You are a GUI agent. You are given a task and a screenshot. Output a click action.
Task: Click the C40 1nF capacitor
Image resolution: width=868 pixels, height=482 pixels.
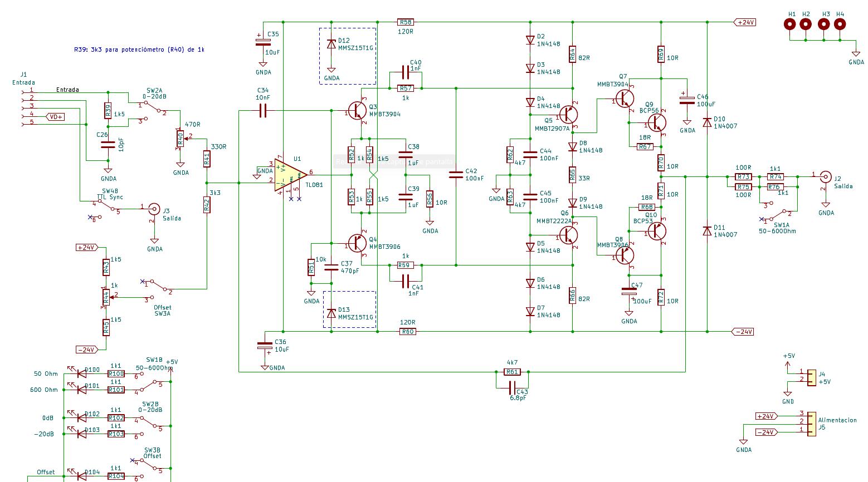[x=406, y=72]
